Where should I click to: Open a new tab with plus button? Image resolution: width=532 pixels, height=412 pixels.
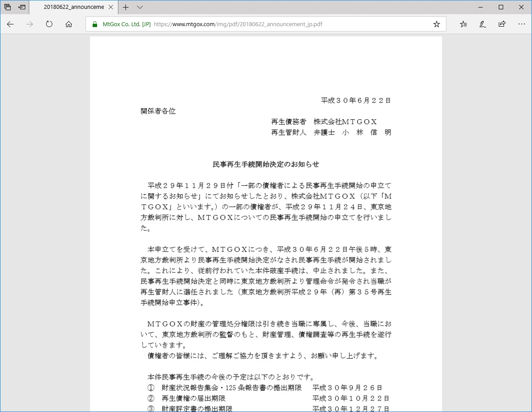125,7
